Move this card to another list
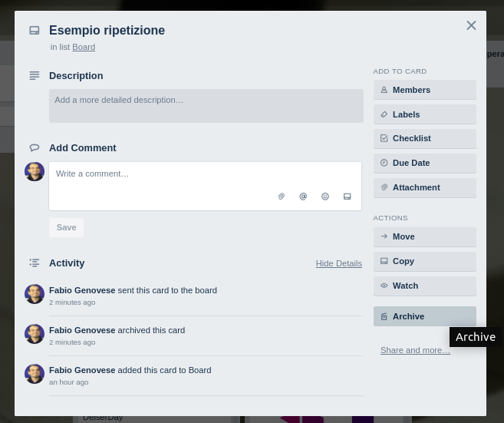This screenshot has width=504, height=423. [424, 237]
